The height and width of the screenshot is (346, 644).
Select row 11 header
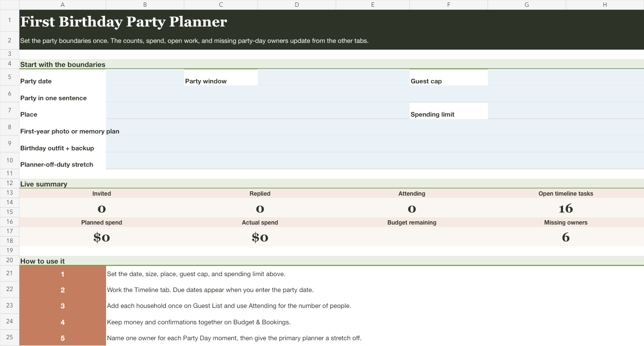pyautogui.click(x=10, y=173)
